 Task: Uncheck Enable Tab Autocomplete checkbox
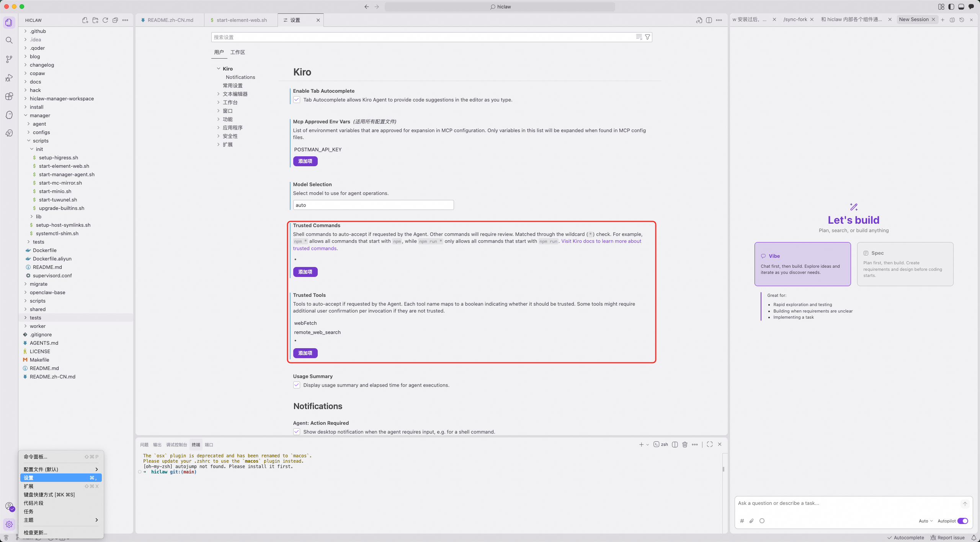(x=297, y=100)
